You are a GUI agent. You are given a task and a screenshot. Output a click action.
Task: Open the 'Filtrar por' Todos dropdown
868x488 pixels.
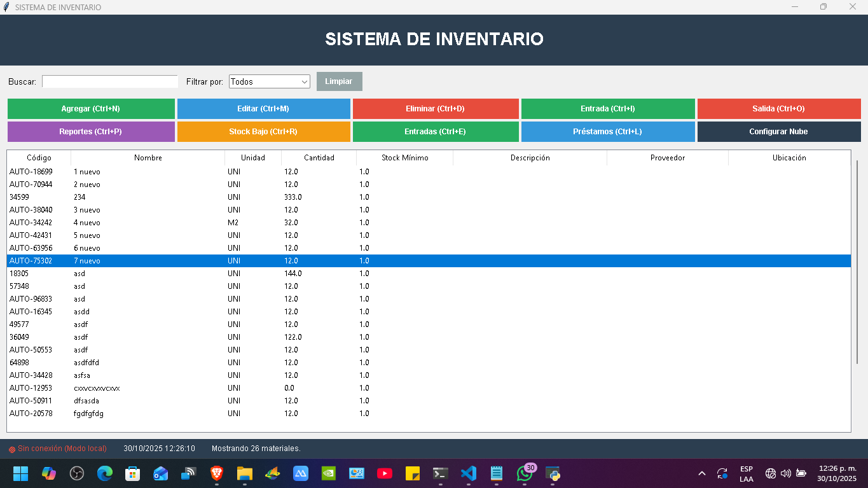[x=269, y=81]
